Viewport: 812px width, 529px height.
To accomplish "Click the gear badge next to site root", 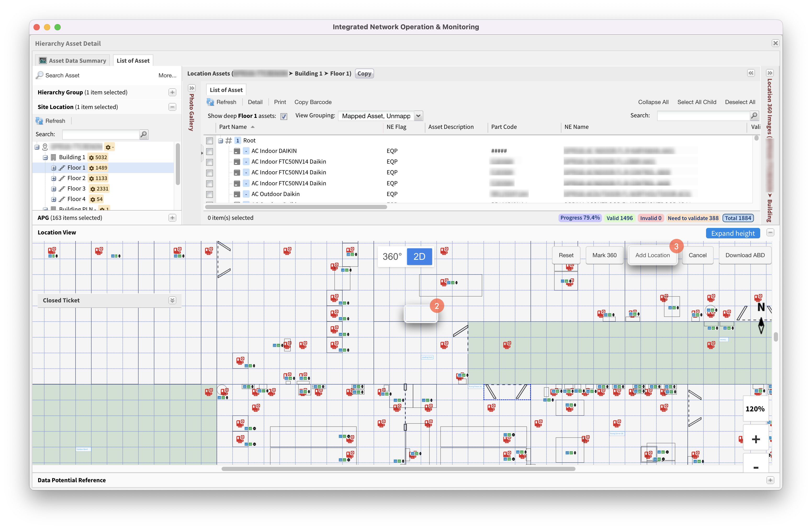I will pos(110,147).
